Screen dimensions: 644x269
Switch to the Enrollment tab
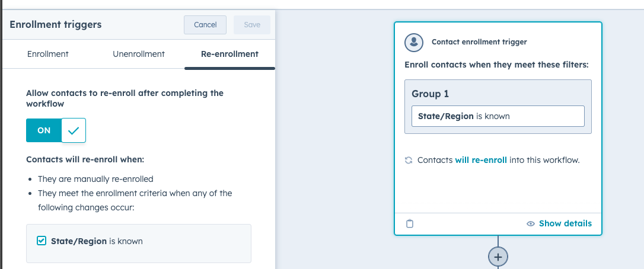[x=47, y=54]
